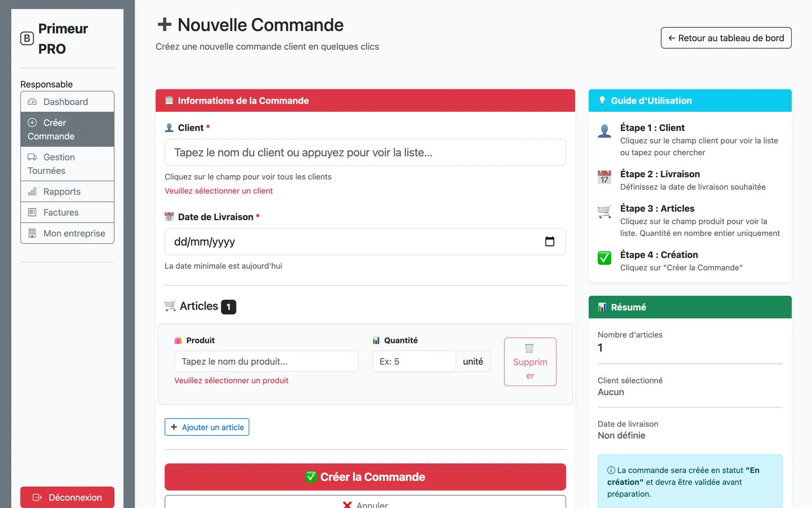Viewport: 812px width, 508px height.
Task: Click the Articles count badge showing 1
Action: (x=228, y=307)
